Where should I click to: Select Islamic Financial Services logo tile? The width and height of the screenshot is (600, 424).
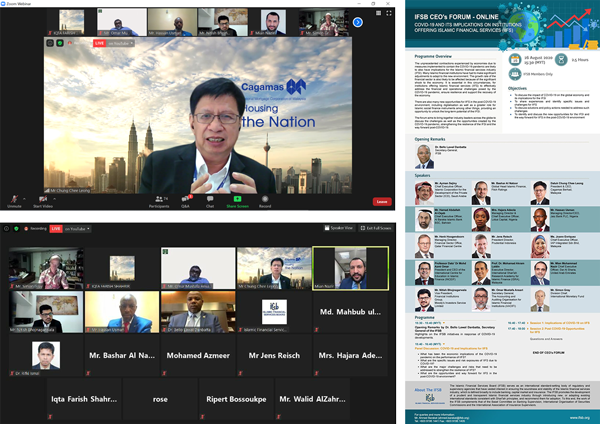pyautogui.click(x=274, y=312)
